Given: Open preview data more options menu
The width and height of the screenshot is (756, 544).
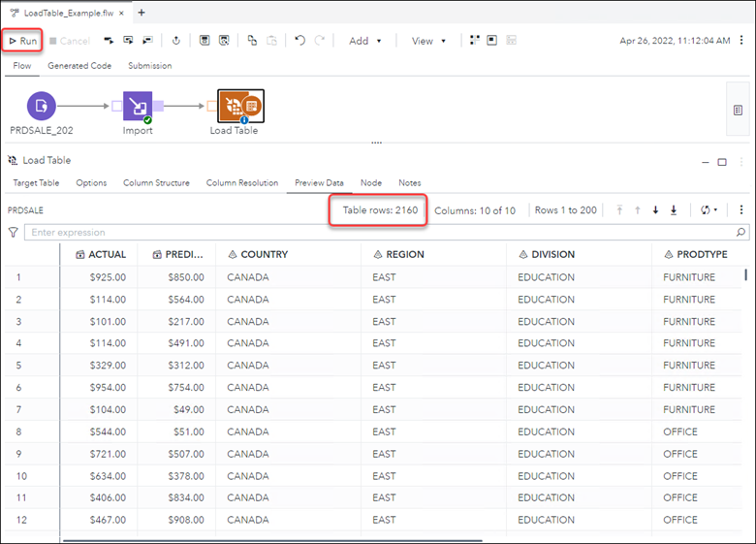Looking at the screenshot, I should pyautogui.click(x=741, y=209).
